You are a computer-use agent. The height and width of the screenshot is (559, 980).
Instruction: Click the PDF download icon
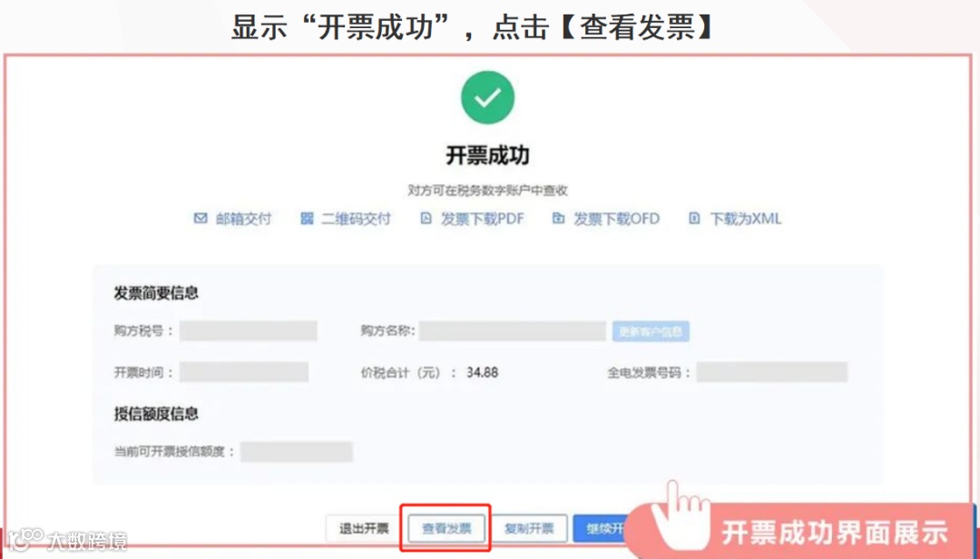426,218
